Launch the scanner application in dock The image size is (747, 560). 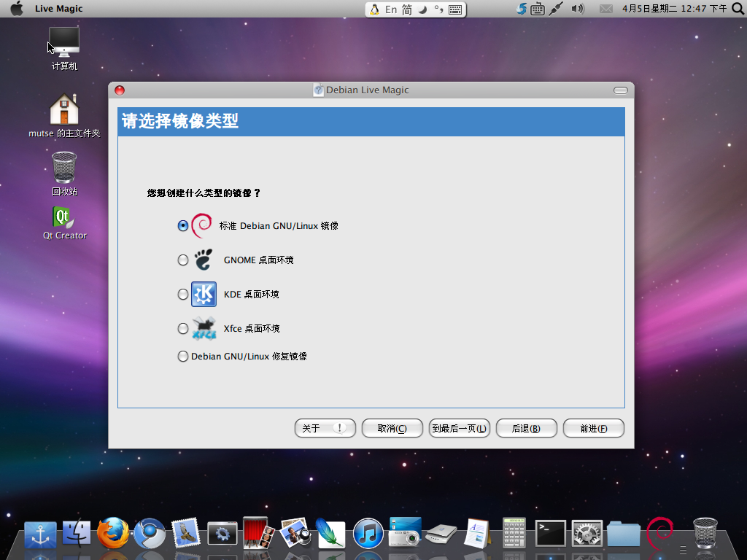tap(441, 534)
